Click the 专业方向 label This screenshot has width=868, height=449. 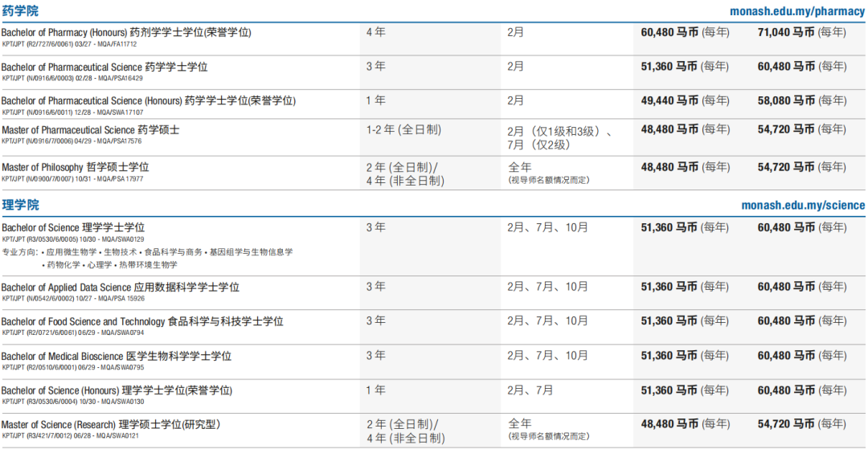(x=19, y=252)
